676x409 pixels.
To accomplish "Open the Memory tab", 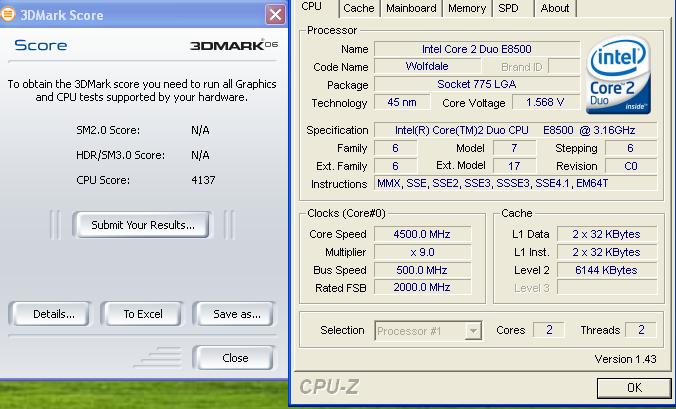I will click(467, 8).
